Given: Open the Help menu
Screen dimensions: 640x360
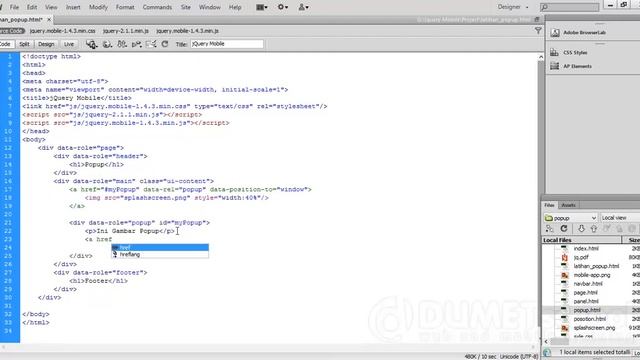Looking at the screenshot, I should point(235,7).
